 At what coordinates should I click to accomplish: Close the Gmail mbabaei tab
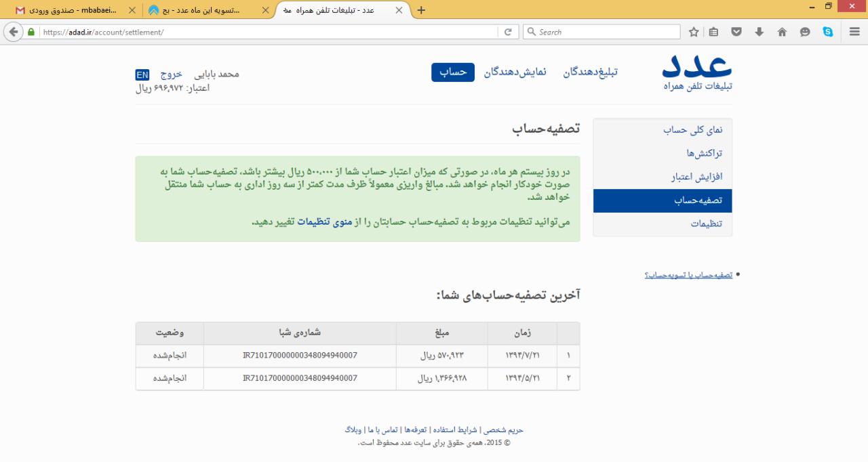coord(132,10)
